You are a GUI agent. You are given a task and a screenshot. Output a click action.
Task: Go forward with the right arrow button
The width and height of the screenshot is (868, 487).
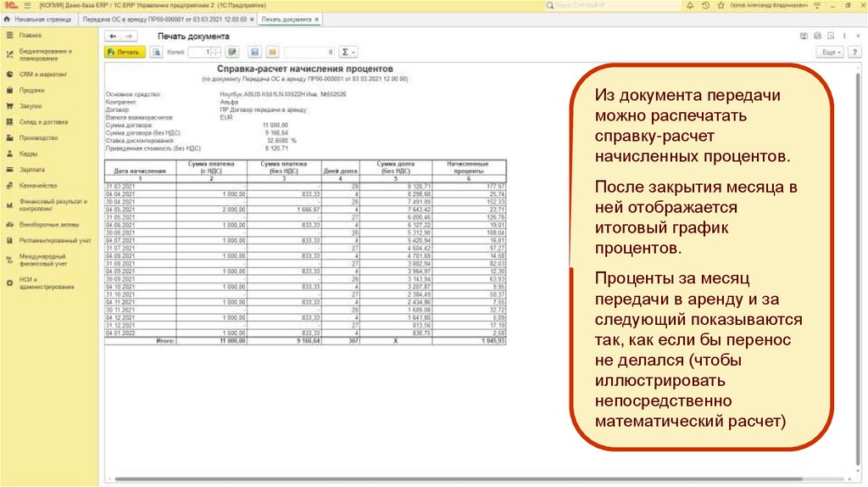[x=129, y=36]
